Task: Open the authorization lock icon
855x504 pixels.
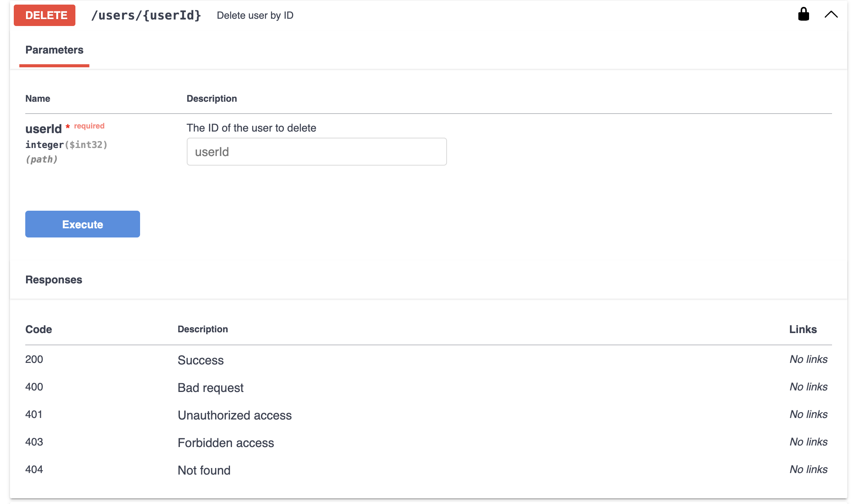Action: (x=804, y=15)
